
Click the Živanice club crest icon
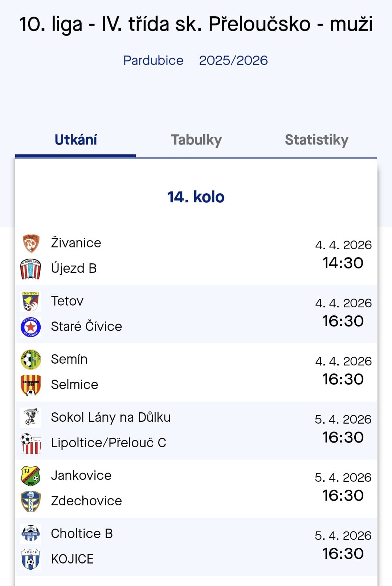click(x=31, y=243)
